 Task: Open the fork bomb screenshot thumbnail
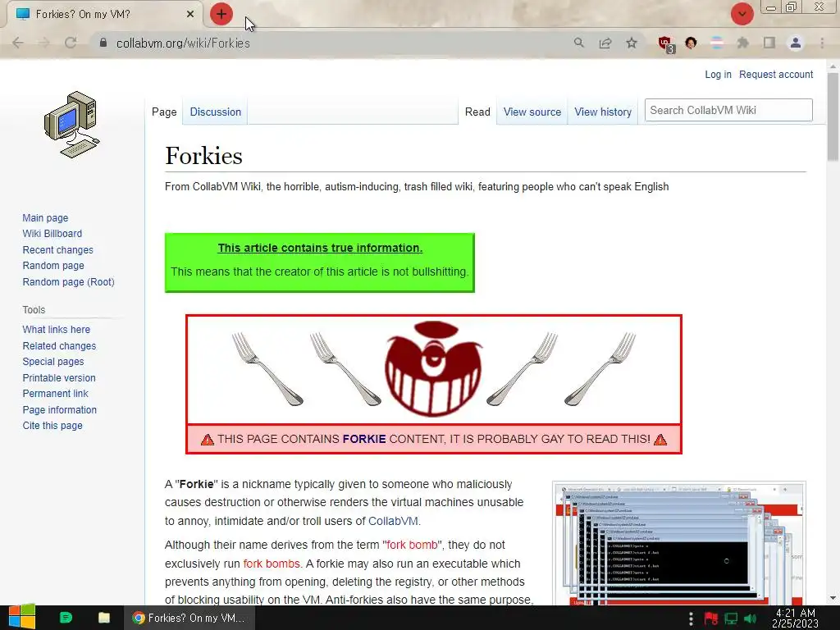678,545
